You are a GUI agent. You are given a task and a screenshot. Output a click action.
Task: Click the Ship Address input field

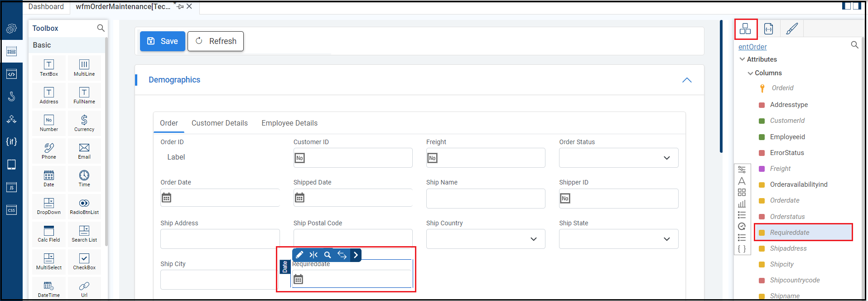(220, 239)
